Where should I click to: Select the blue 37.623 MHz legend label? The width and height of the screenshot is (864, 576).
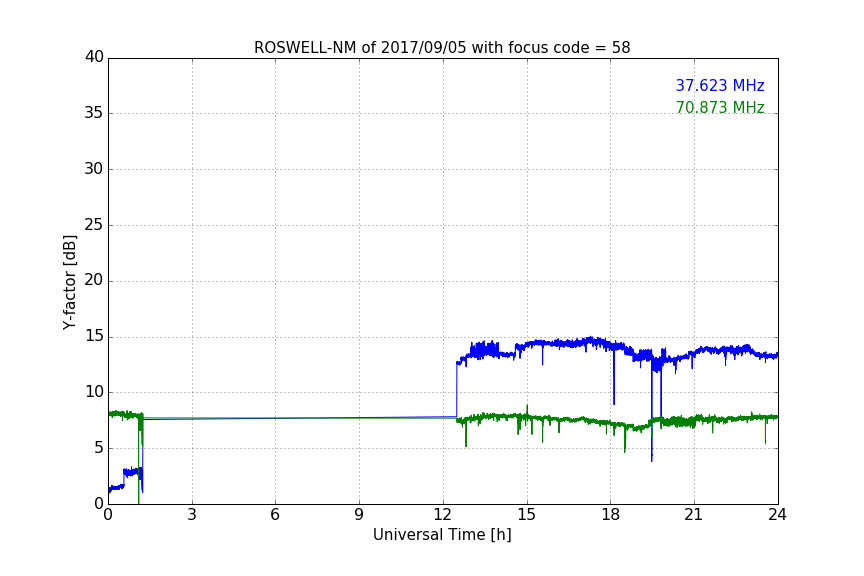[720, 85]
